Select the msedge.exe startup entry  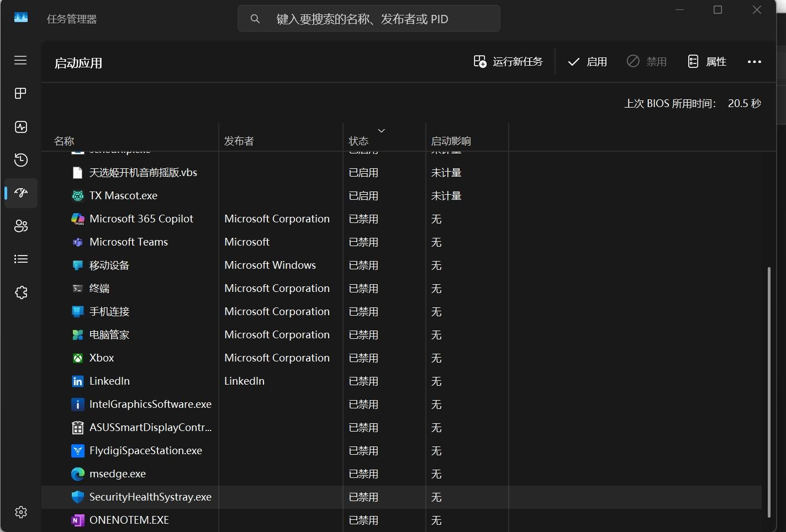pos(118,474)
